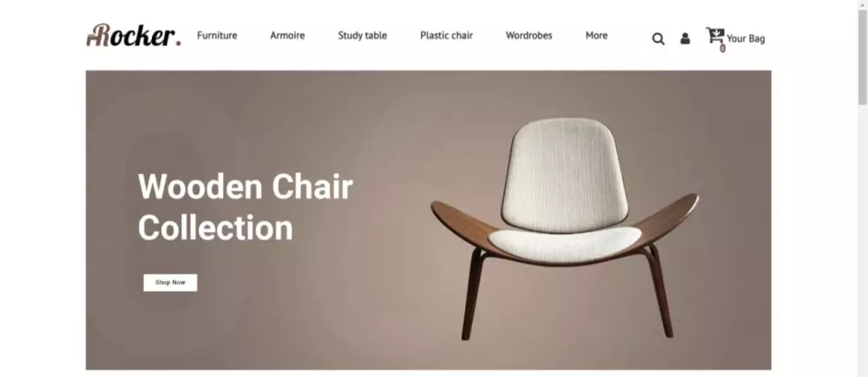The width and height of the screenshot is (868, 377).
Task: Click the cart item count badge
Action: tap(722, 48)
